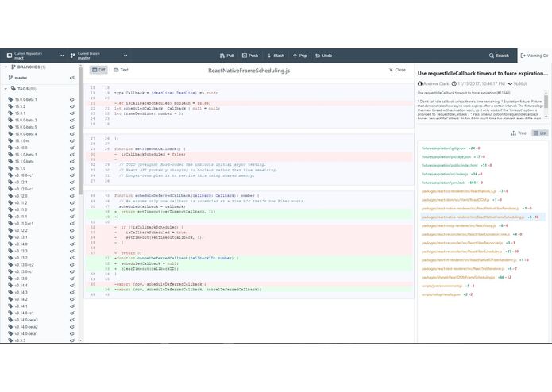Open Search in the top bar
The width and height of the screenshot is (552, 392).
(x=499, y=56)
